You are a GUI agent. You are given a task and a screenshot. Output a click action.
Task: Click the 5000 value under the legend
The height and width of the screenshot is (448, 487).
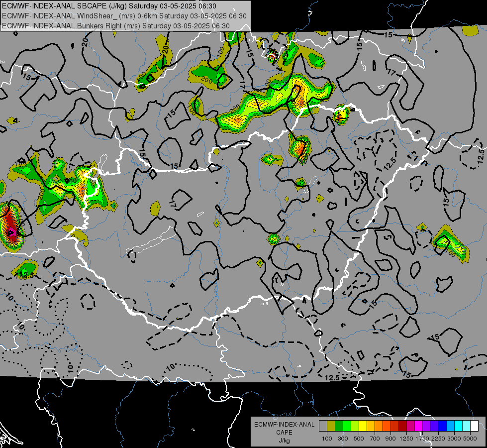pos(470,439)
